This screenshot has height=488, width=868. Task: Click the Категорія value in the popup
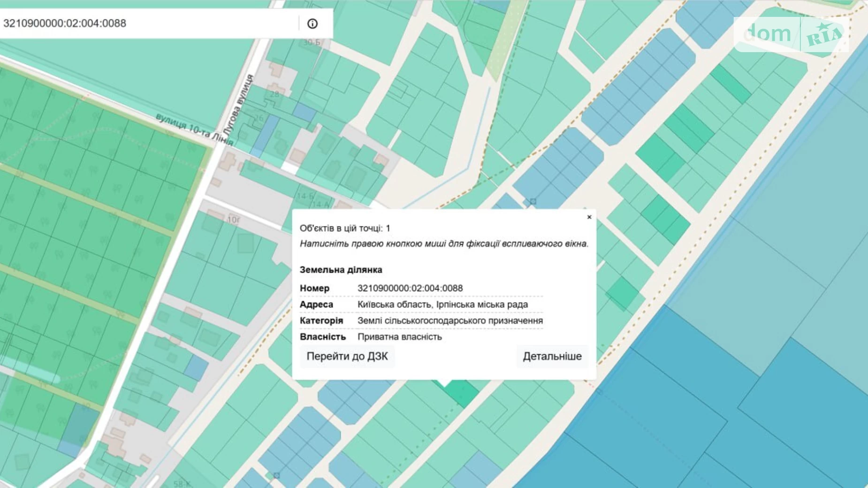coord(450,320)
